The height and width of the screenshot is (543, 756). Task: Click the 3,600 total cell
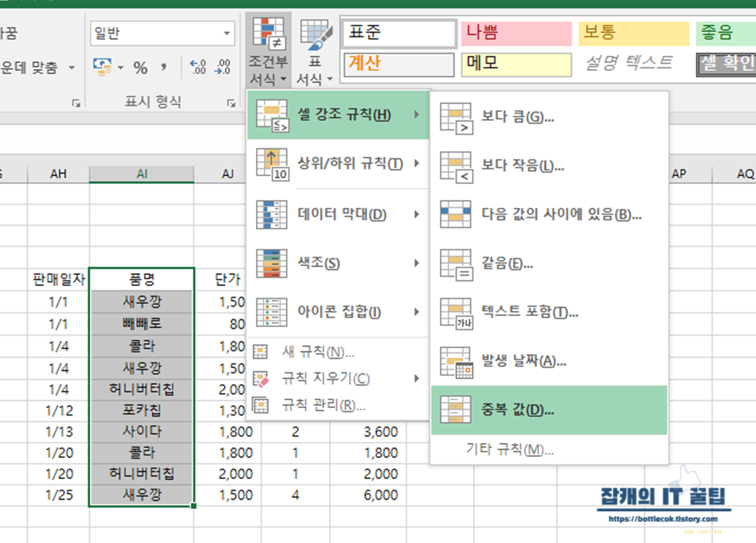point(368,432)
